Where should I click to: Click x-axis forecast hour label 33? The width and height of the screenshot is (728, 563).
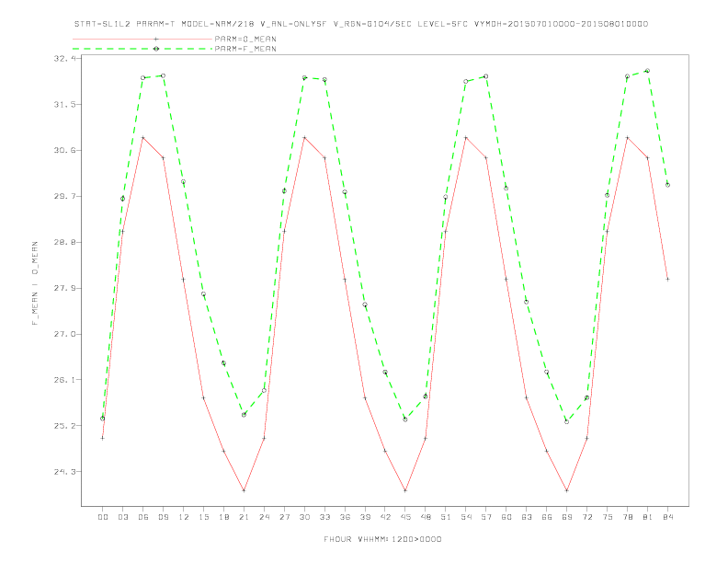pyautogui.click(x=324, y=517)
